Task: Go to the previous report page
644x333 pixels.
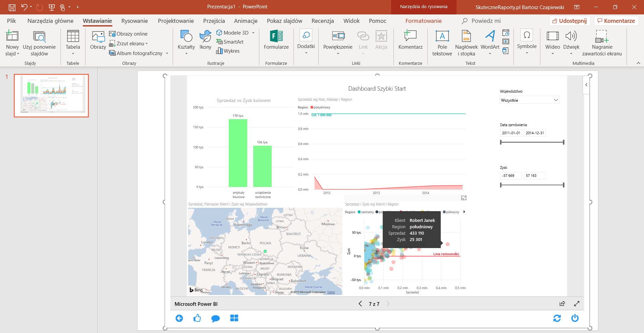Action: (x=360, y=304)
